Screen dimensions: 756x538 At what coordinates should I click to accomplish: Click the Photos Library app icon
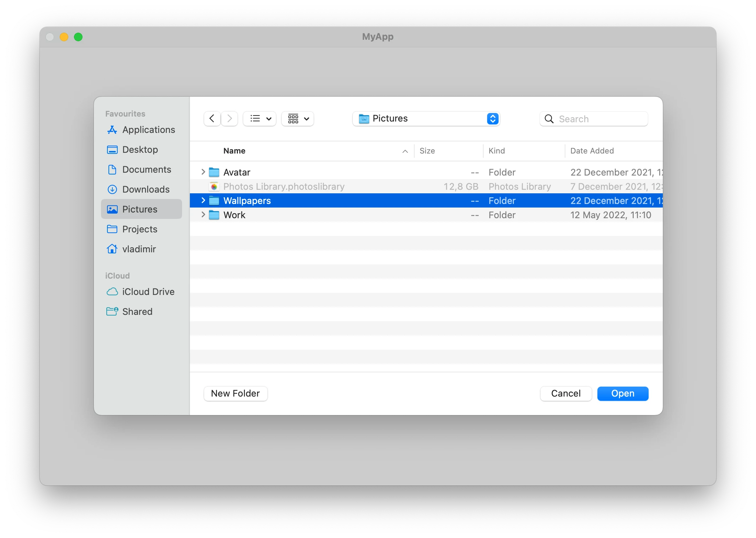click(214, 186)
